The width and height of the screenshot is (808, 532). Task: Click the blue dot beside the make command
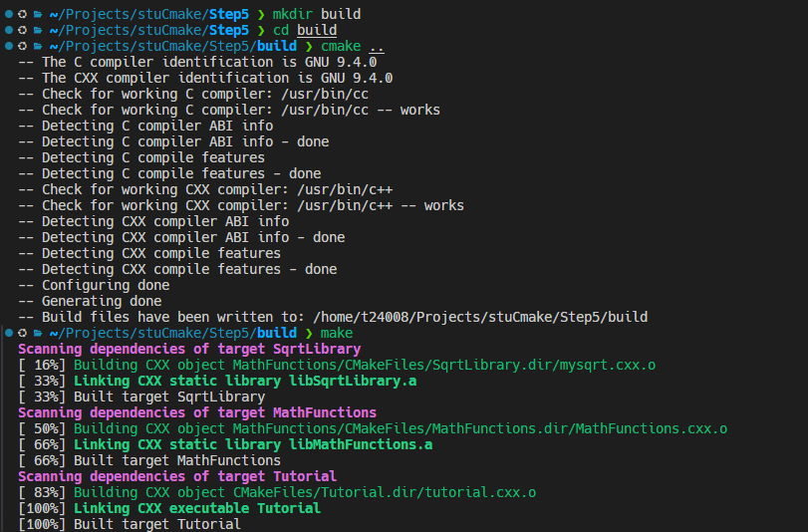[9, 333]
